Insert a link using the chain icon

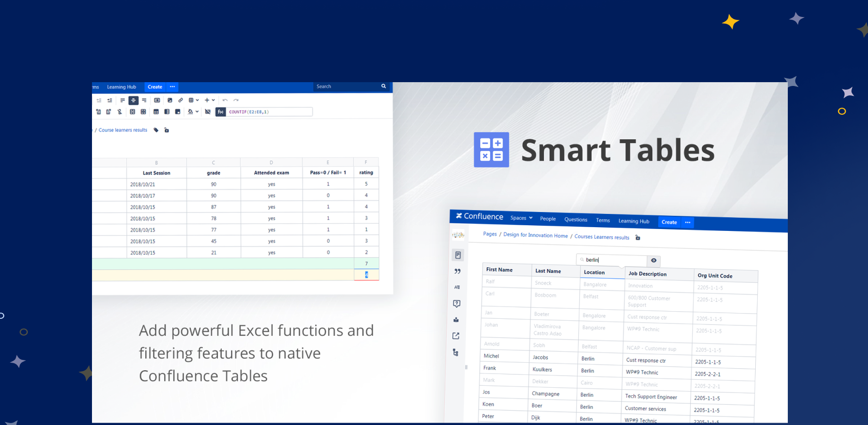coord(181,100)
